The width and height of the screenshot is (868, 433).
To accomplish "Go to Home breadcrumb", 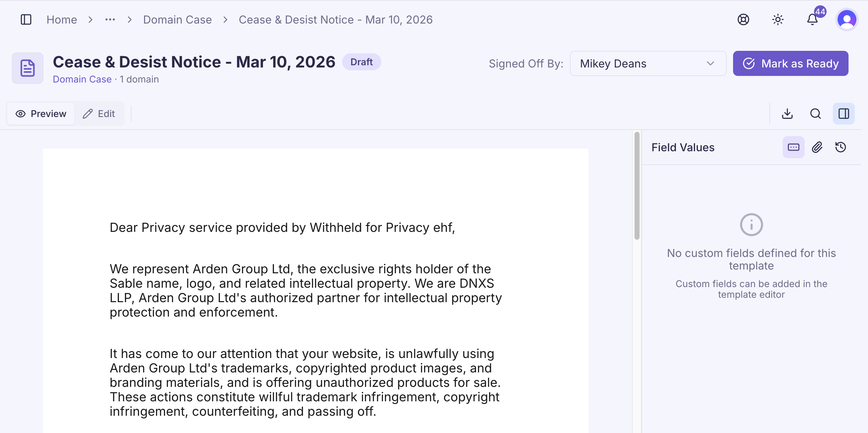I will coord(62,19).
